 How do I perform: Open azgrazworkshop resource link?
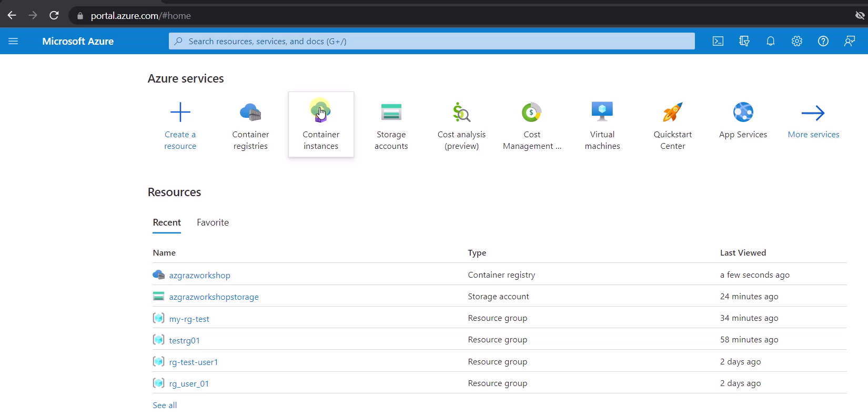point(199,275)
